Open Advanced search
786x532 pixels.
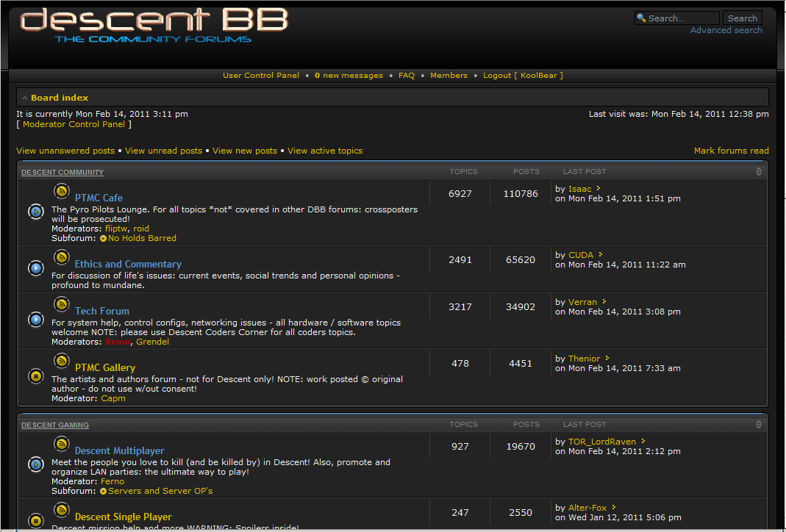coord(726,30)
